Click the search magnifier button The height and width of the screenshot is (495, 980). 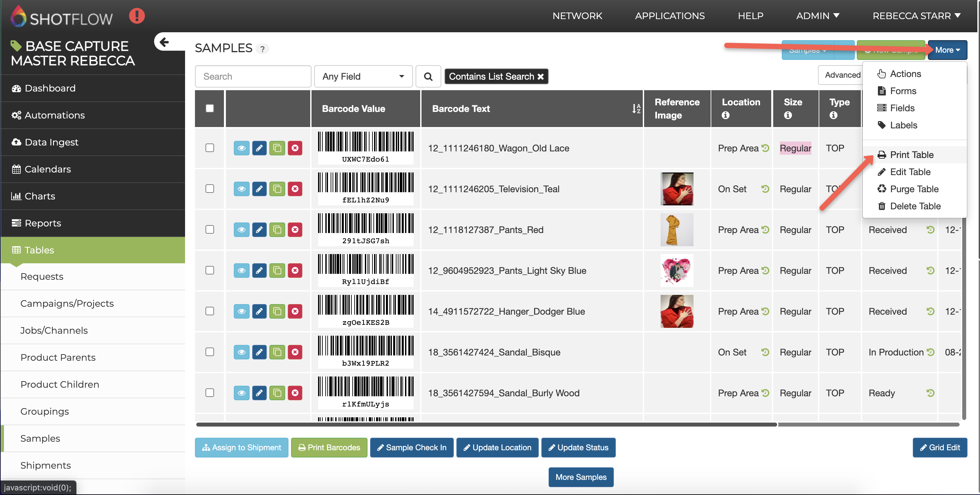[428, 76]
